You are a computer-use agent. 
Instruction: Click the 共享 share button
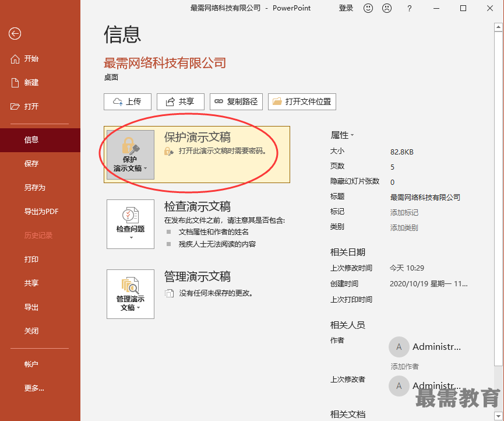tap(181, 101)
